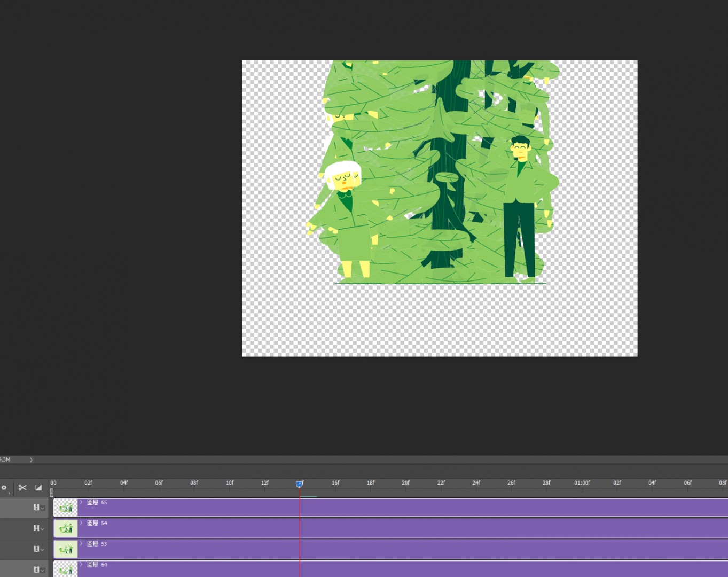This screenshot has width=728, height=577.
Task: Select the 图层 54 clip thumbnail
Action: click(66, 528)
